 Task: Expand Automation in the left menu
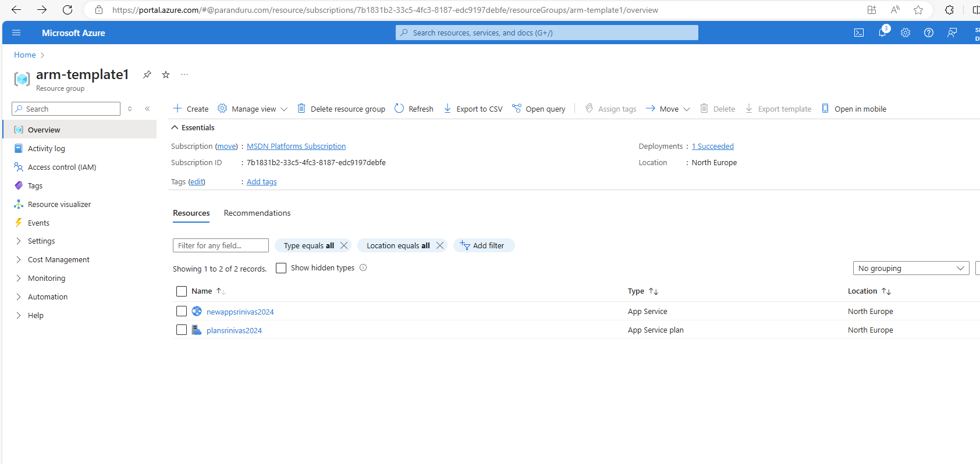[x=18, y=297]
